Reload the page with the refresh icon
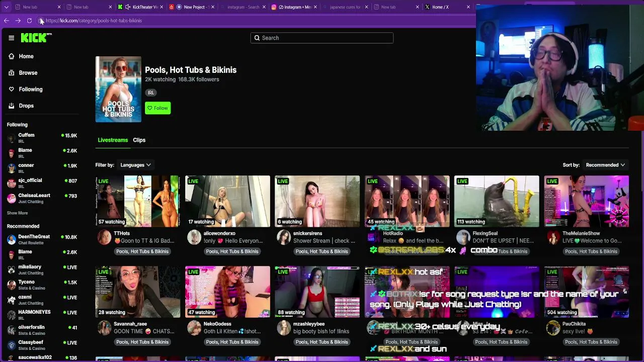644x362 pixels. (29, 21)
